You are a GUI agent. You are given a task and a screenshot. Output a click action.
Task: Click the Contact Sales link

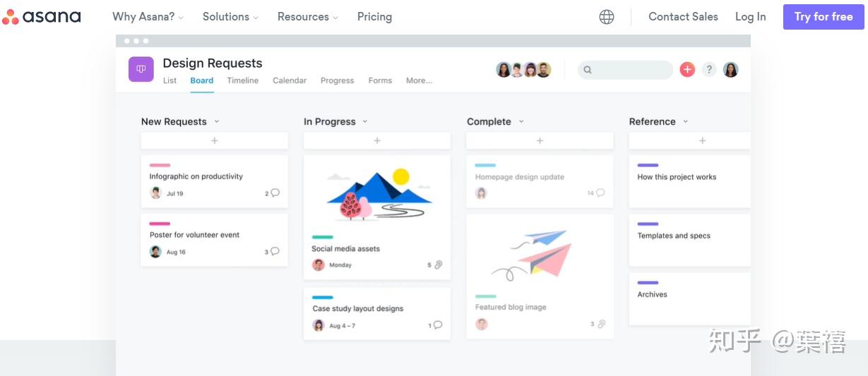tap(683, 17)
